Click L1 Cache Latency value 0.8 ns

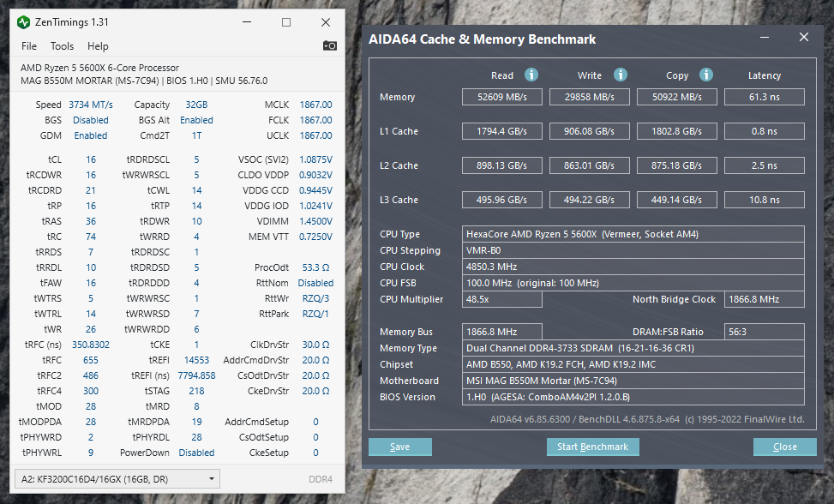coord(765,131)
